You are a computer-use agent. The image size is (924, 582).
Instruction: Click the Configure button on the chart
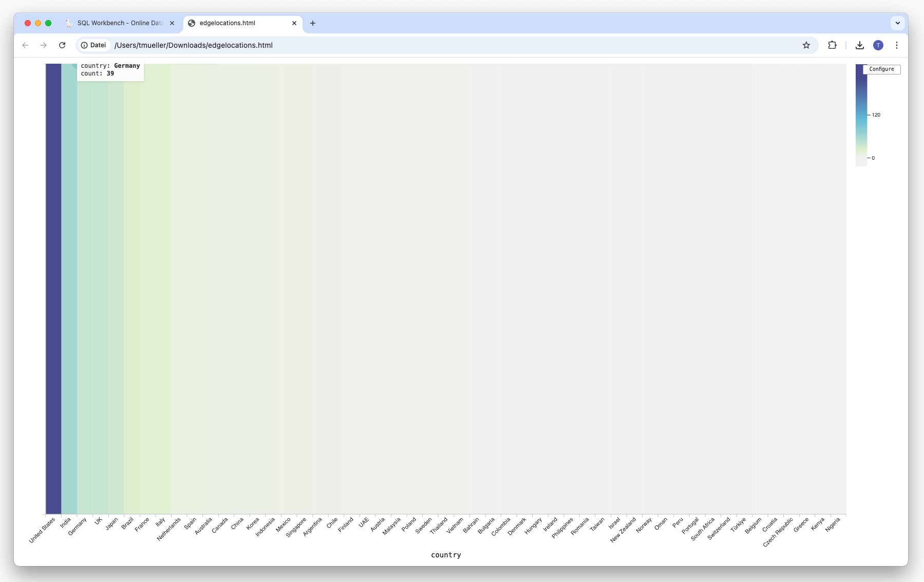(882, 69)
